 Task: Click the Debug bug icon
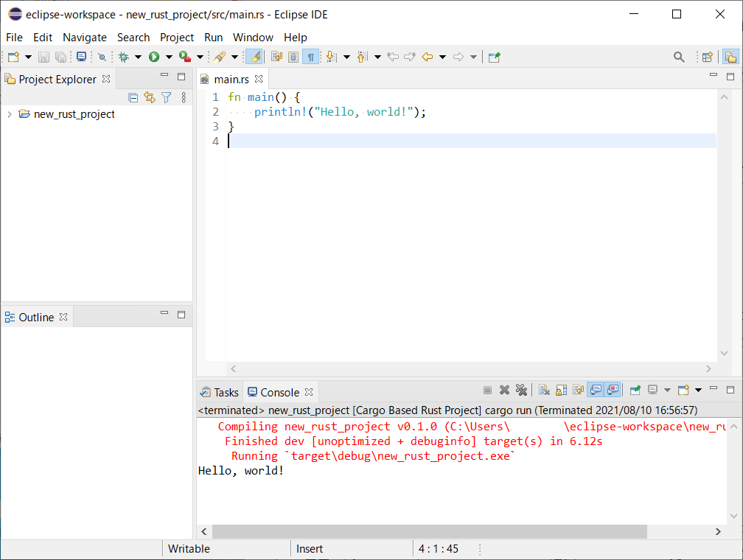(x=124, y=57)
